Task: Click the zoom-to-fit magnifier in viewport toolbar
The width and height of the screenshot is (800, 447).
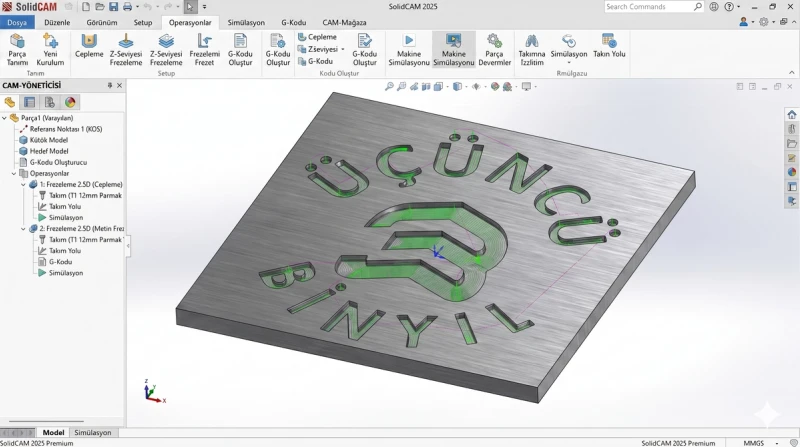Action: [389, 87]
